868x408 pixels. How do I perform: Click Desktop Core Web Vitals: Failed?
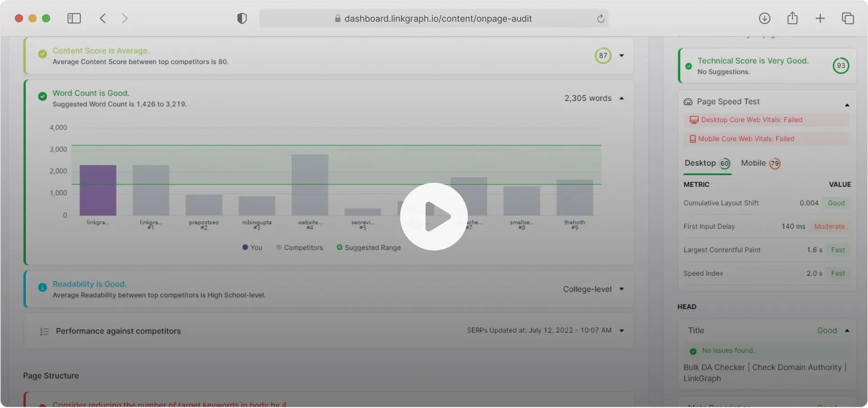[751, 120]
